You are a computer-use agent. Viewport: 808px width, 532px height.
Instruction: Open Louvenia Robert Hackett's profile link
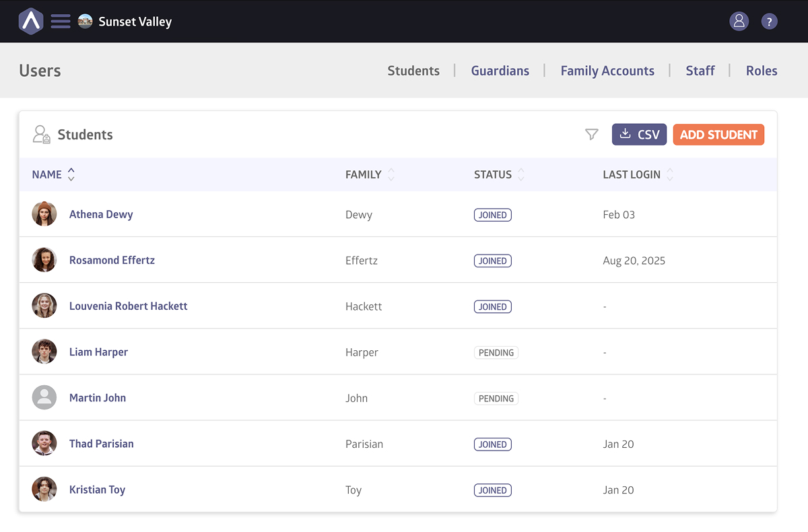128,306
